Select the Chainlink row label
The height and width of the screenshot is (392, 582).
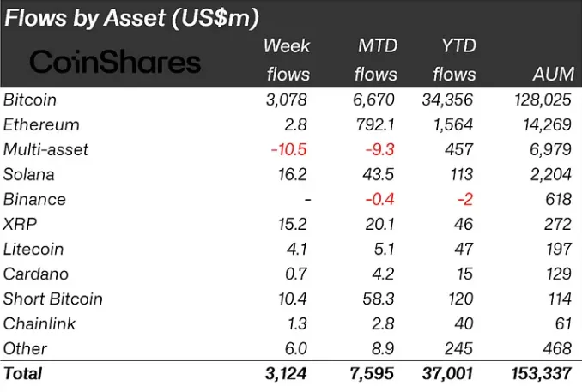(x=39, y=323)
